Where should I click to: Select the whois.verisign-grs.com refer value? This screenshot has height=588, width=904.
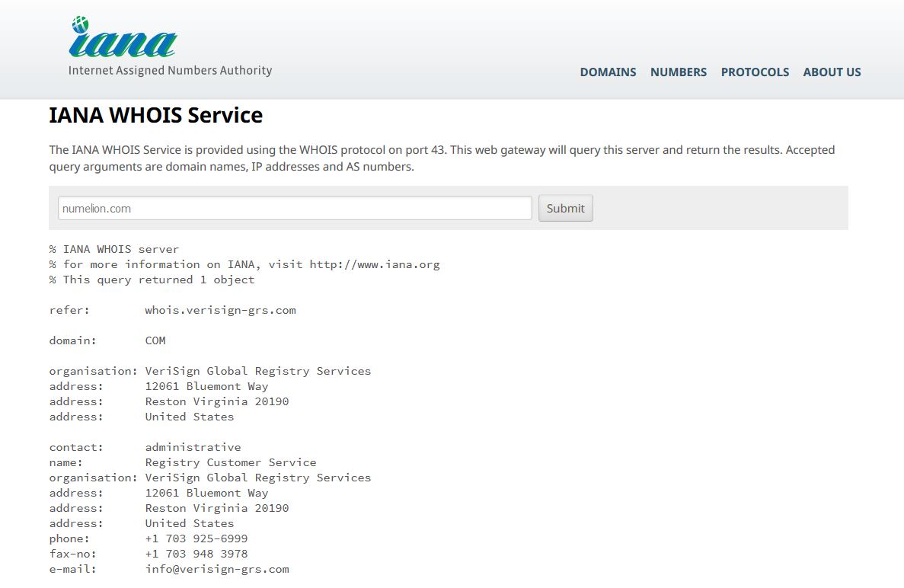pyautogui.click(x=220, y=310)
